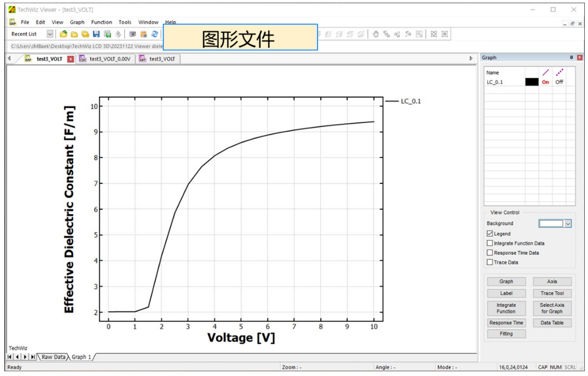Click the clipboard paste icon in toolbar
Image resolution: width=588 pixels, height=376 pixels.
(x=143, y=34)
